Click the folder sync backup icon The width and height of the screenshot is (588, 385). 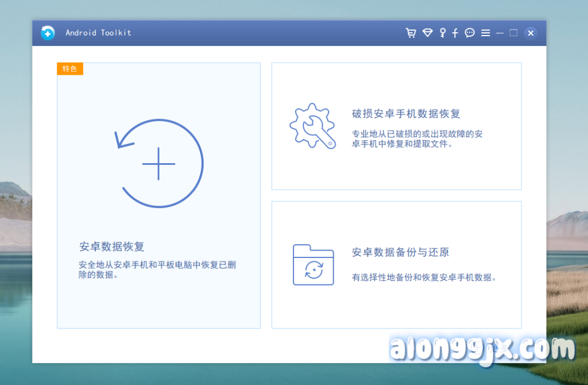[313, 265]
